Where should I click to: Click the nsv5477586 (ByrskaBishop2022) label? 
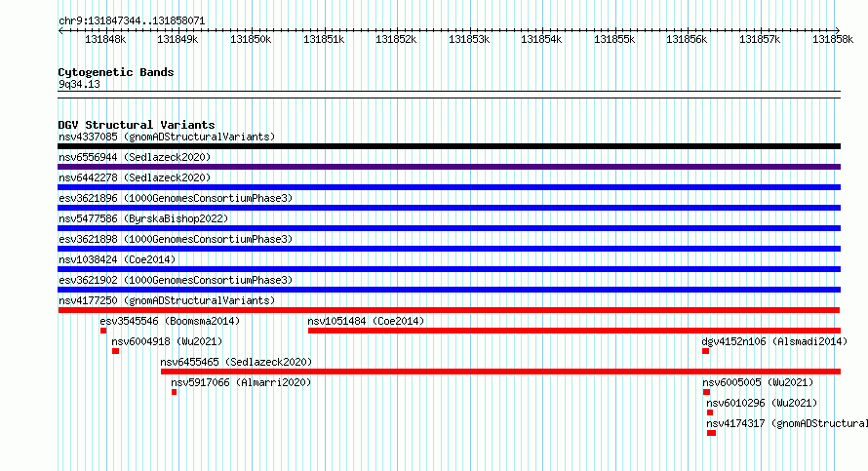[143, 218]
